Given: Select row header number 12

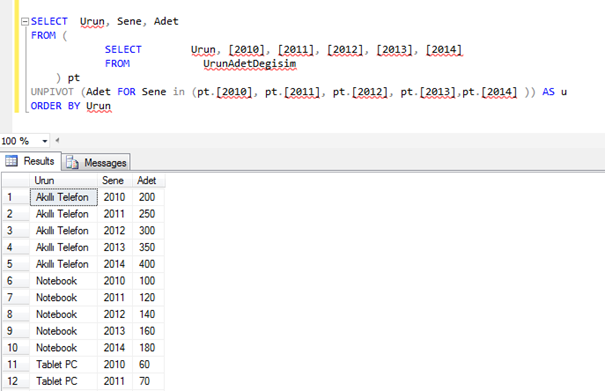Looking at the screenshot, I should [16, 381].
